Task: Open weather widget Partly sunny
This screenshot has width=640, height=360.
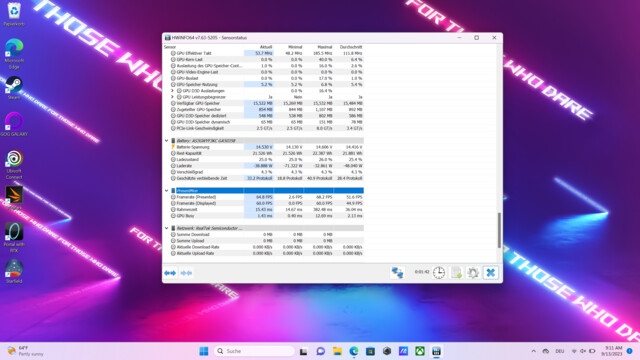Action: coord(25,351)
